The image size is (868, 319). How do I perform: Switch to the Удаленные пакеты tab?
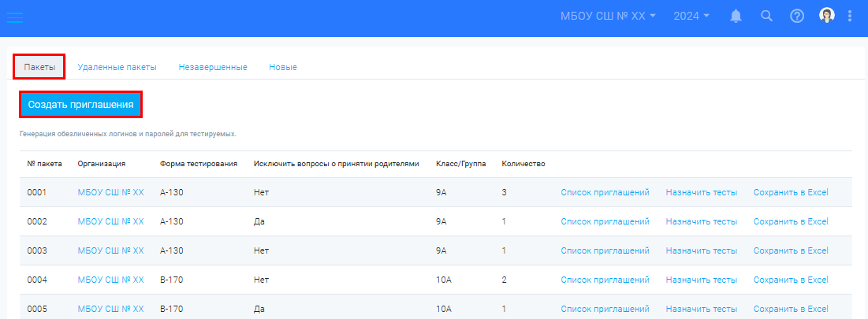click(117, 67)
